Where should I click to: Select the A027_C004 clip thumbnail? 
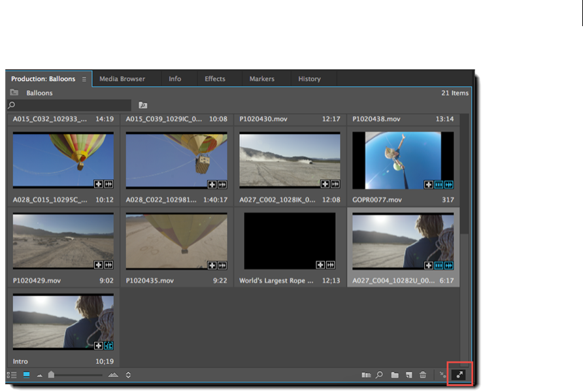click(403, 241)
